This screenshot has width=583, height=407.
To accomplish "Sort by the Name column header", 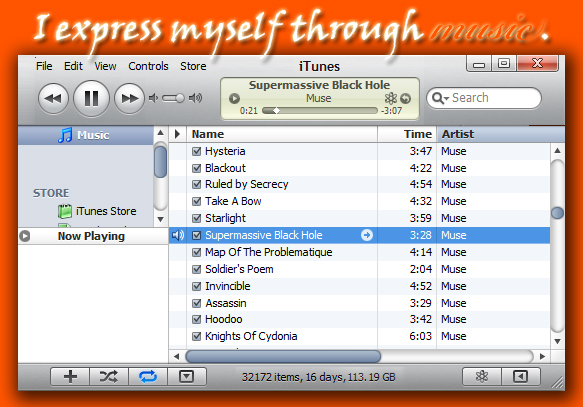I will click(x=282, y=134).
